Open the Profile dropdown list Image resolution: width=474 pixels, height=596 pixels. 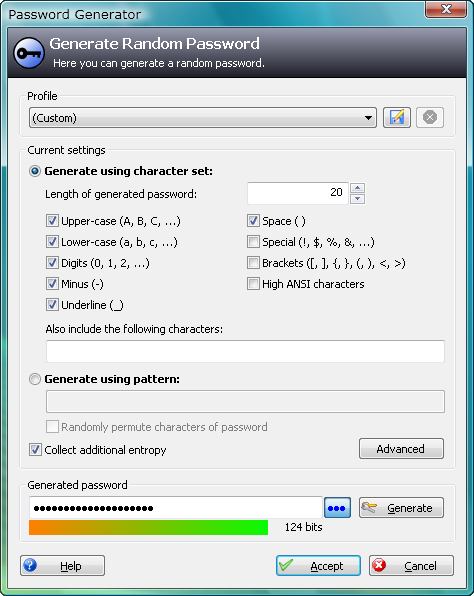click(203, 117)
